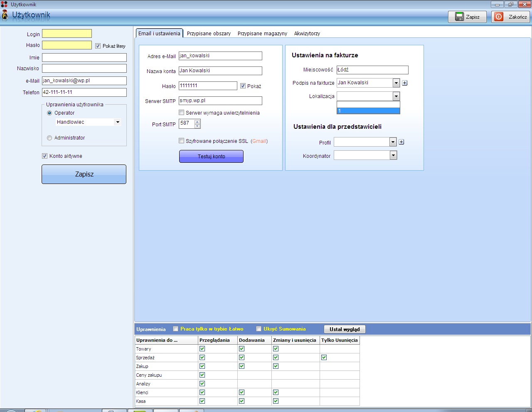Toggle Pokaż checkbox next to email password
532x412 pixels.
[243, 86]
